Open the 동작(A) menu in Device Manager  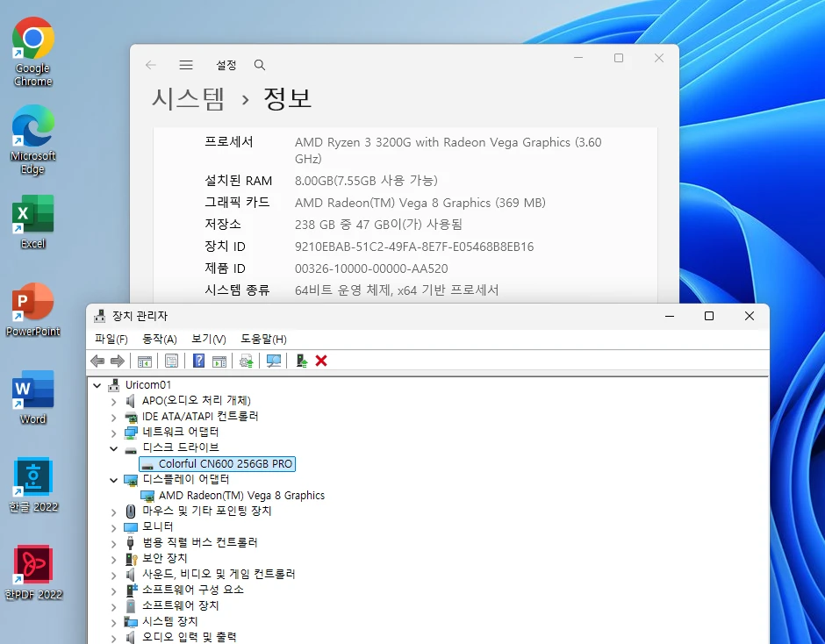click(160, 339)
